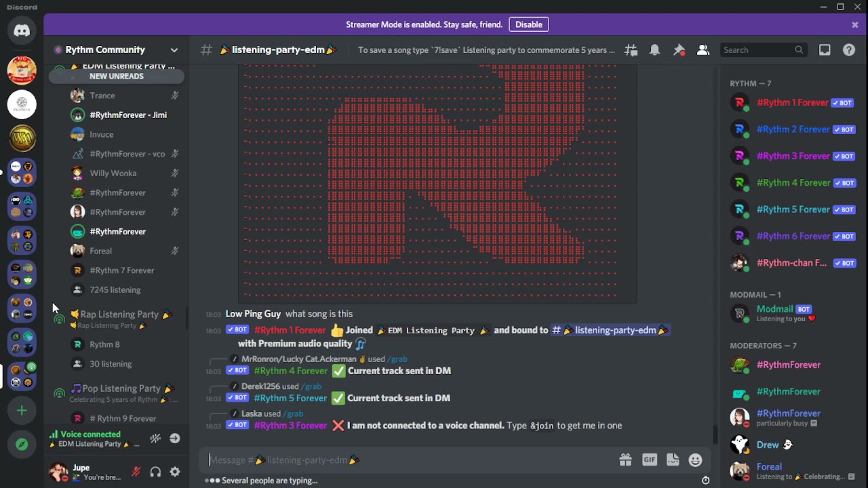Image resolution: width=868 pixels, height=488 pixels.
Task: Open voice connection signal details
Action: (x=54, y=434)
